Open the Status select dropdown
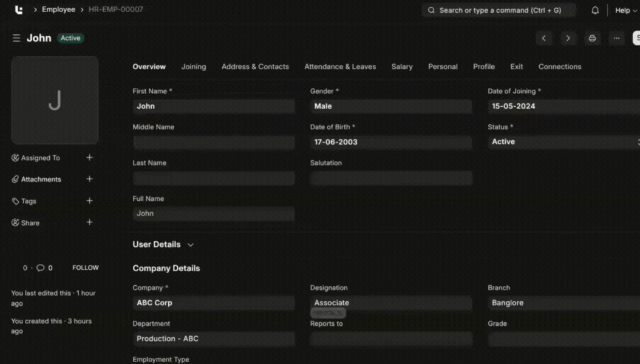Viewport: 640px width, 364px height. [x=563, y=142]
